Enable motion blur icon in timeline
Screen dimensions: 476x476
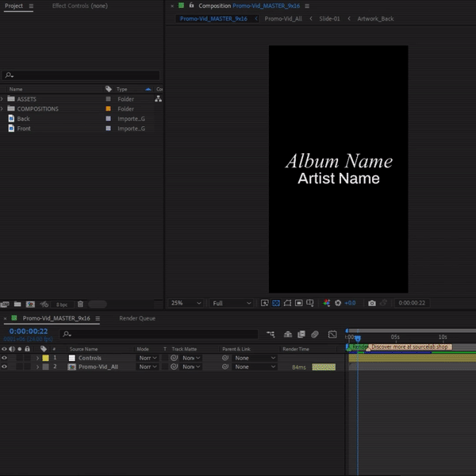315,335
